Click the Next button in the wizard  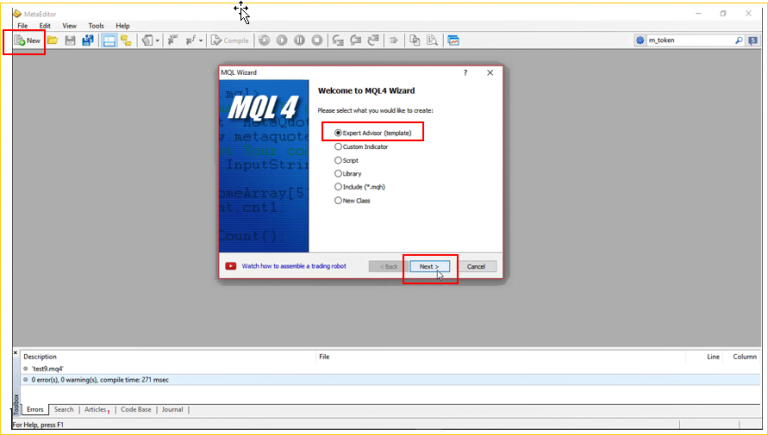pyautogui.click(x=430, y=266)
